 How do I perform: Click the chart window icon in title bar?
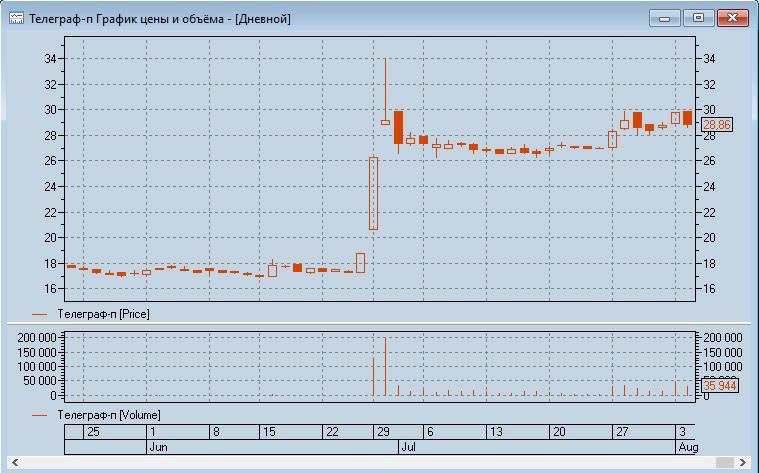point(16,19)
